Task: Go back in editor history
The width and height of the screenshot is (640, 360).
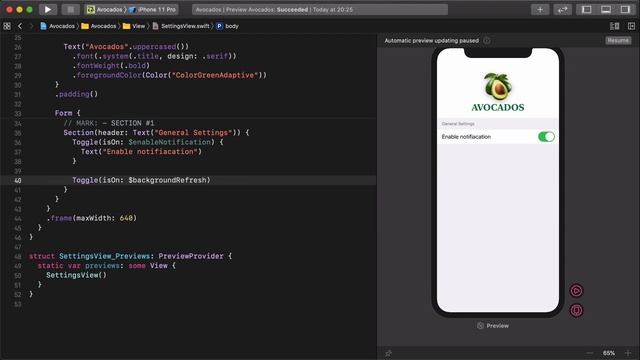Action: point(20,26)
